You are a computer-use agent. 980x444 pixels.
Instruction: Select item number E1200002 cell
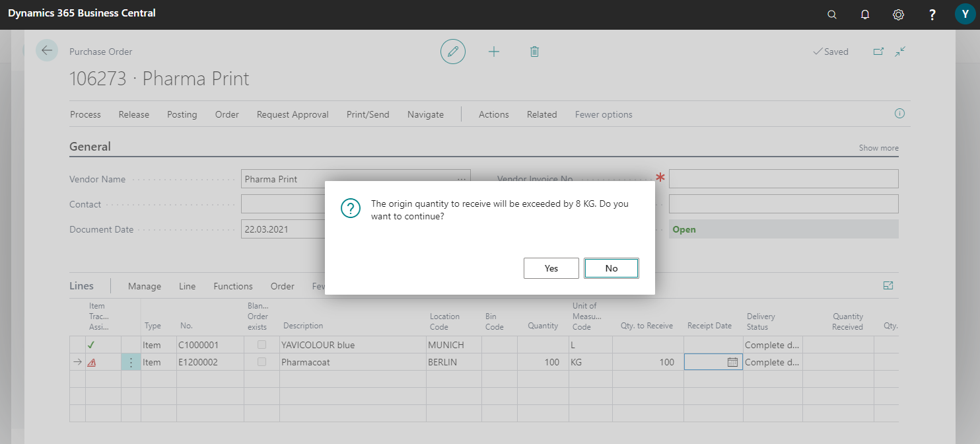pyautogui.click(x=211, y=362)
